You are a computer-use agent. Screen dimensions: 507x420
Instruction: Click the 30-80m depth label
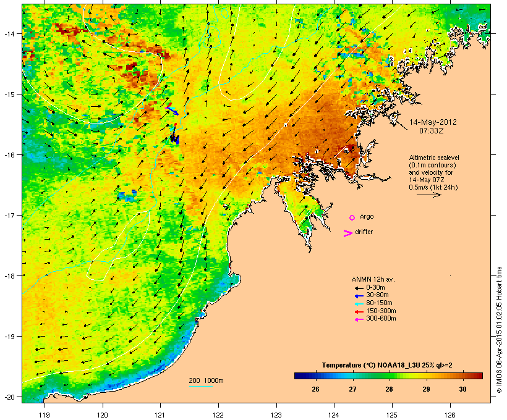(377, 295)
